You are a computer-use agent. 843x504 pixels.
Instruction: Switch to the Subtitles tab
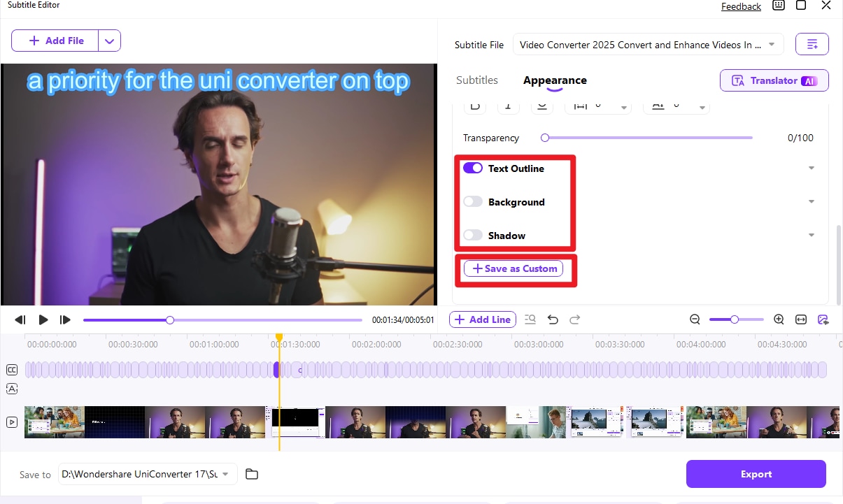pos(476,80)
